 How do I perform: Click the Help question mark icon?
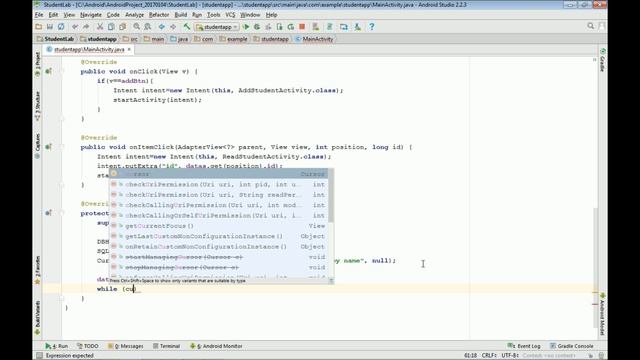pos(371,27)
